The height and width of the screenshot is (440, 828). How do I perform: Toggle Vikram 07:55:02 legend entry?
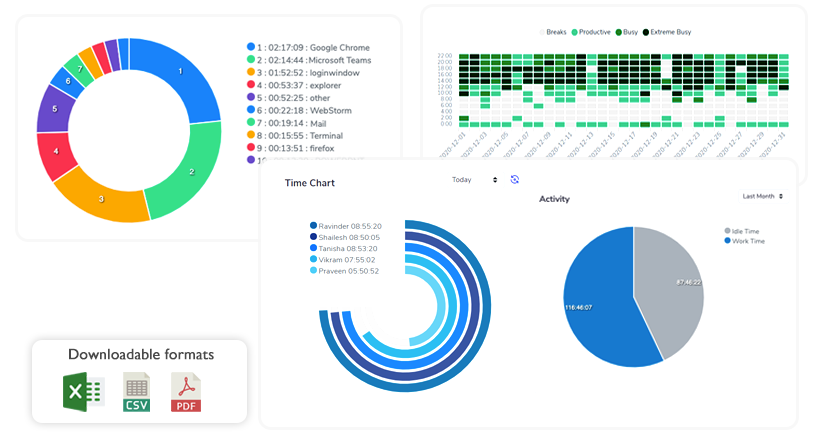coord(343,259)
